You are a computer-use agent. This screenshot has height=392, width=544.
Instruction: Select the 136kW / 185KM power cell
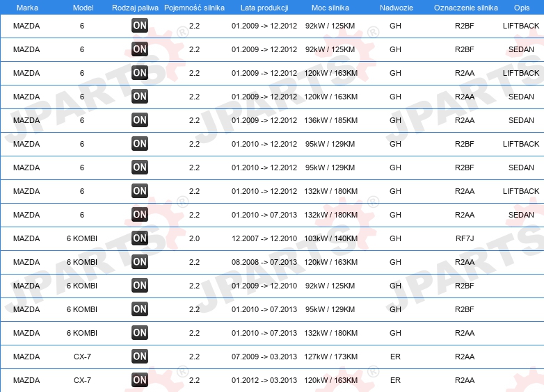click(330, 120)
